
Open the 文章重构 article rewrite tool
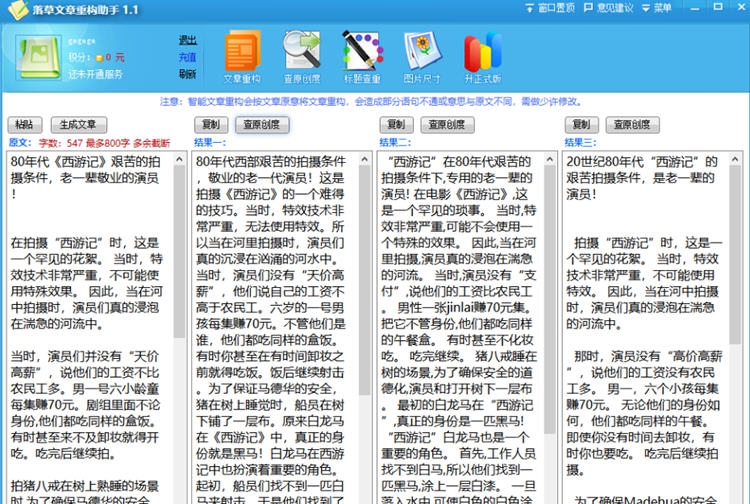point(240,56)
